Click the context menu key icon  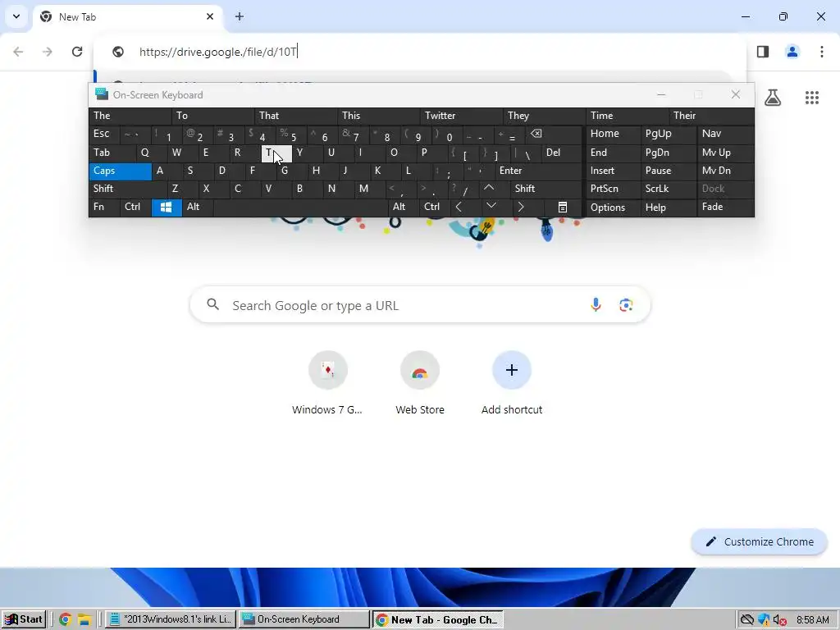pyautogui.click(x=563, y=207)
